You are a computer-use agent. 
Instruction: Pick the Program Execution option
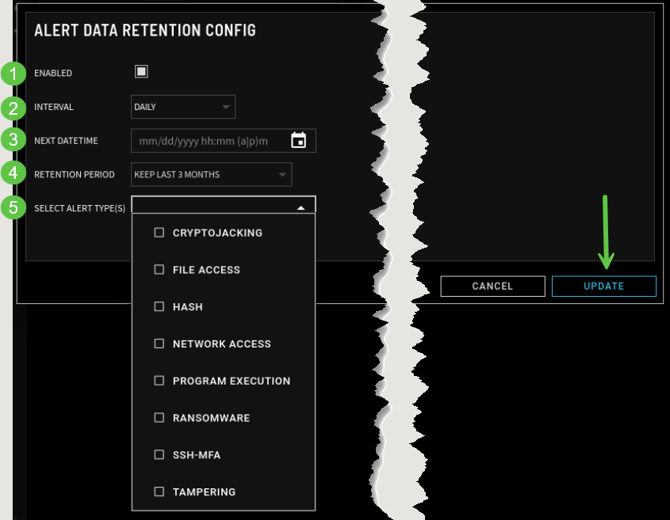(x=231, y=381)
